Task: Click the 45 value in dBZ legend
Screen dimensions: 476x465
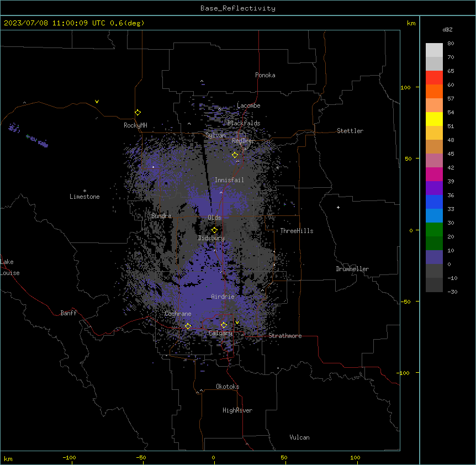Action: pyautogui.click(x=451, y=154)
